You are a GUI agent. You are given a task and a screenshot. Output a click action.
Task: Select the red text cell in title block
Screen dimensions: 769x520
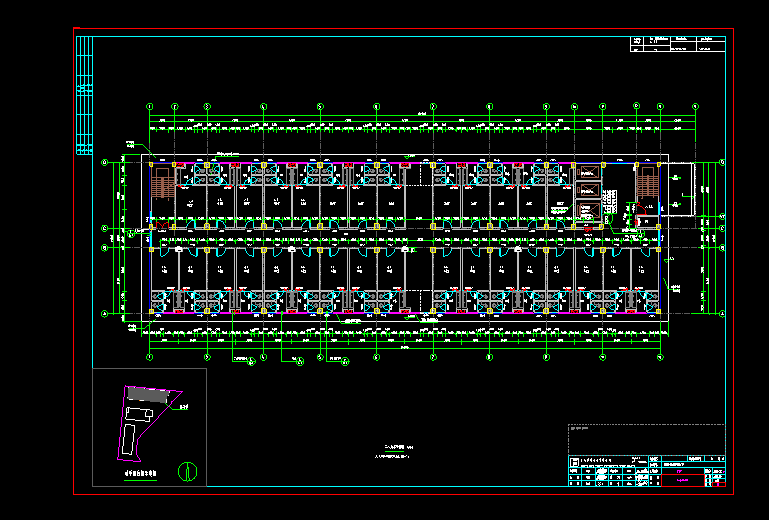pyautogui.click(x=683, y=481)
